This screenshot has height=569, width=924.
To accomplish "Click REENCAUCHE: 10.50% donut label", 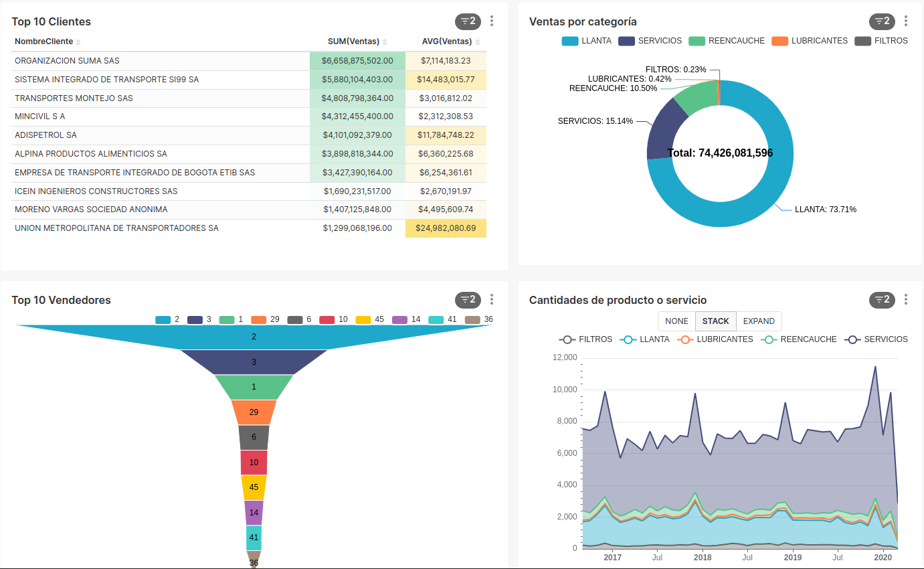I will point(614,88).
